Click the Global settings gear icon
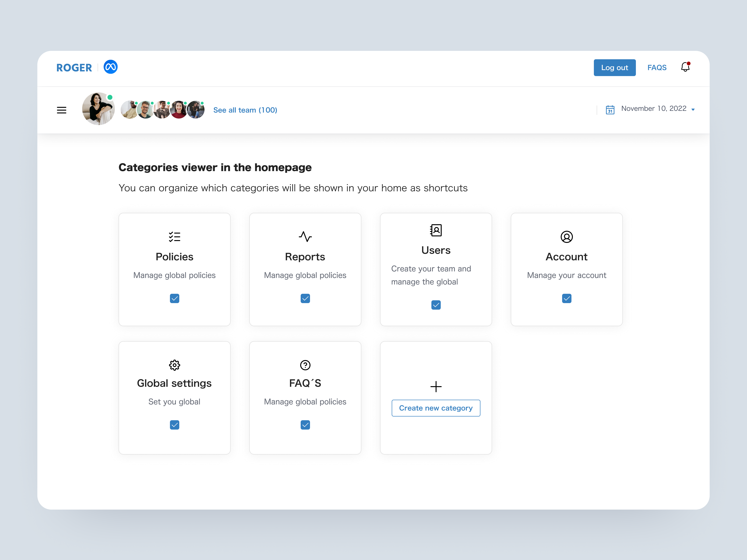 [175, 365]
